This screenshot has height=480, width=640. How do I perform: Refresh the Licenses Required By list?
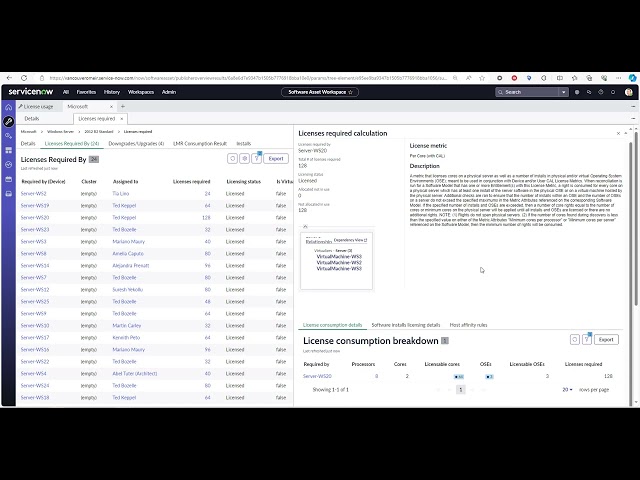point(232,158)
